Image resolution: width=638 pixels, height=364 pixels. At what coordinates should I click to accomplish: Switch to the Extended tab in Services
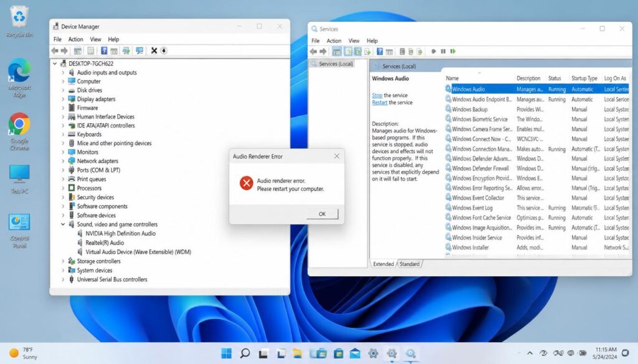(383, 264)
